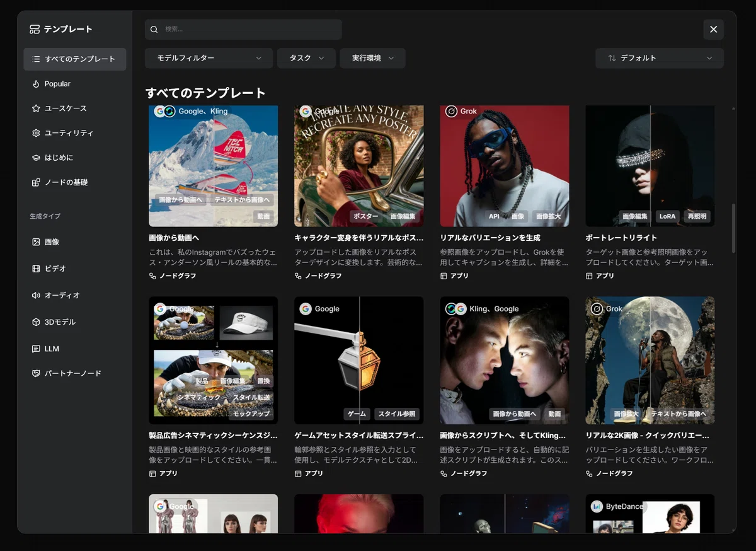
Task: Click the flame icon beside Popular
Action: (x=36, y=84)
